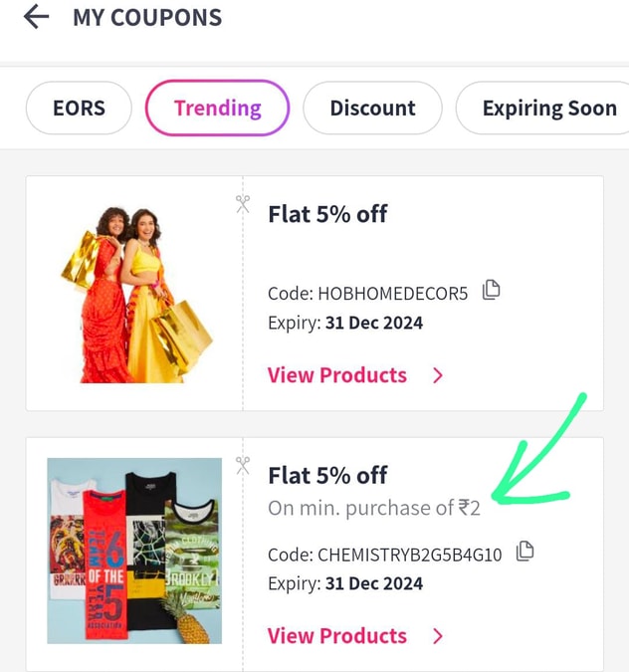The height and width of the screenshot is (672, 629).
Task: Open chevron next to second View Products
Action: pos(438,636)
